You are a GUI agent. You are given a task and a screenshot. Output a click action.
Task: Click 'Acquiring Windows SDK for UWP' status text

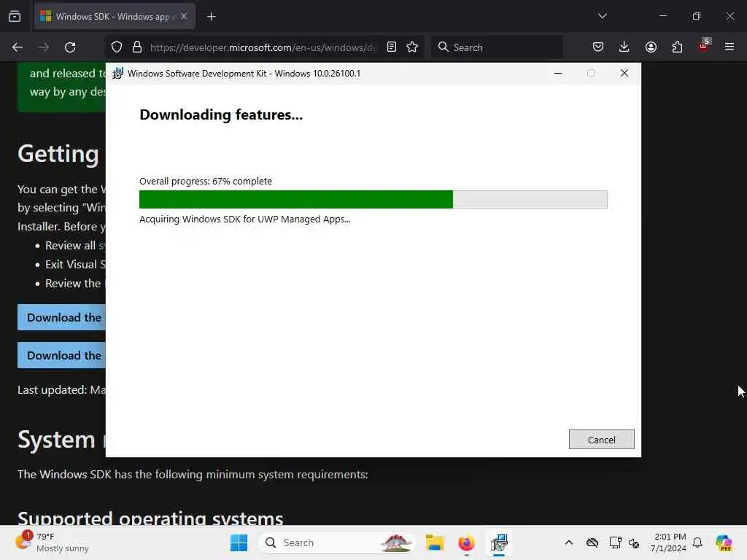pyautogui.click(x=245, y=219)
